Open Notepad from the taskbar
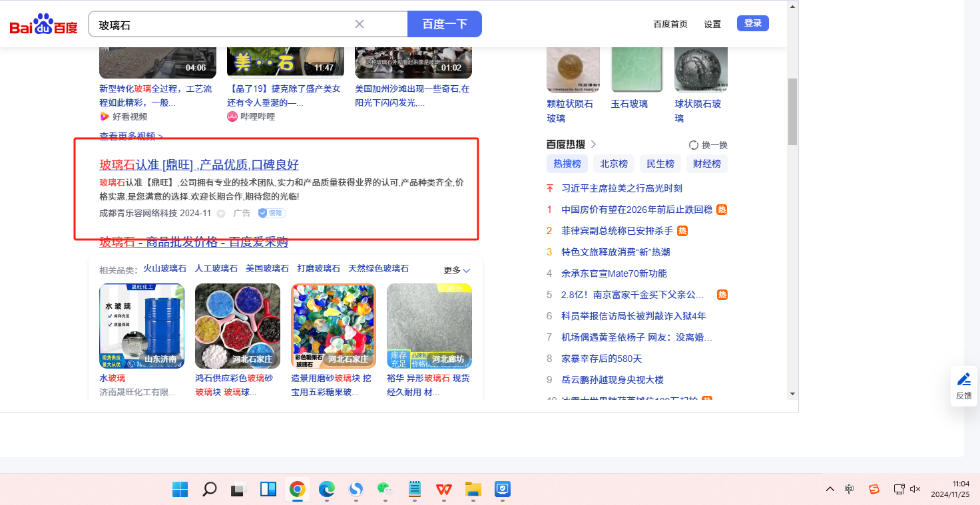Viewport: 980px width, 505px height. [414, 490]
